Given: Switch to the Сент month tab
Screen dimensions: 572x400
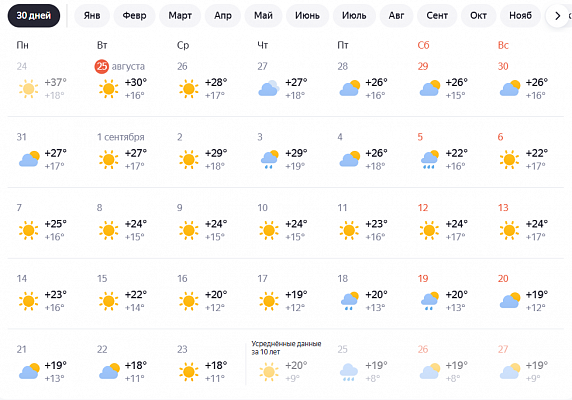Looking at the screenshot, I should pyautogui.click(x=437, y=16).
